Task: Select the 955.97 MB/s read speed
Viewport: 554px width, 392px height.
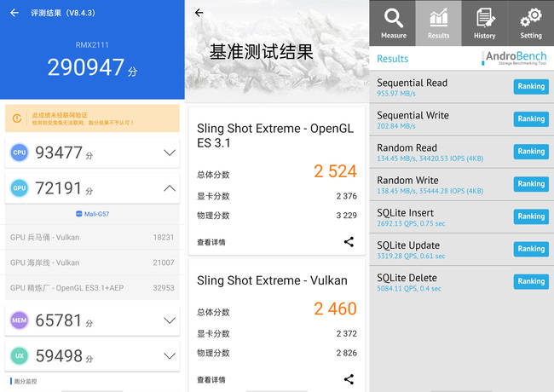Action: pyautogui.click(x=396, y=94)
